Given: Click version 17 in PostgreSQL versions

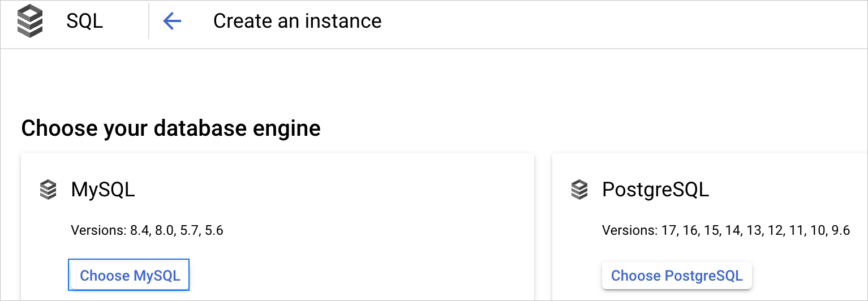Looking at the screenshot, I should 669,230.
